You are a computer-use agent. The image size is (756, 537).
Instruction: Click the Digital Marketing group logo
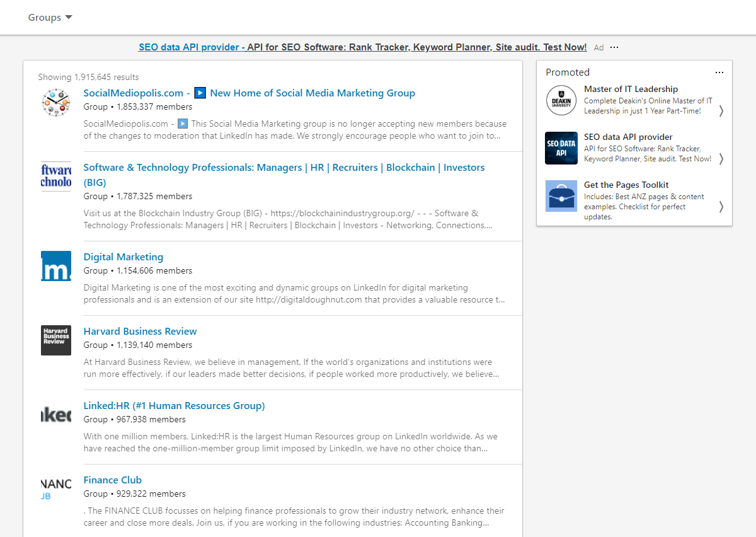pos(56,266)
